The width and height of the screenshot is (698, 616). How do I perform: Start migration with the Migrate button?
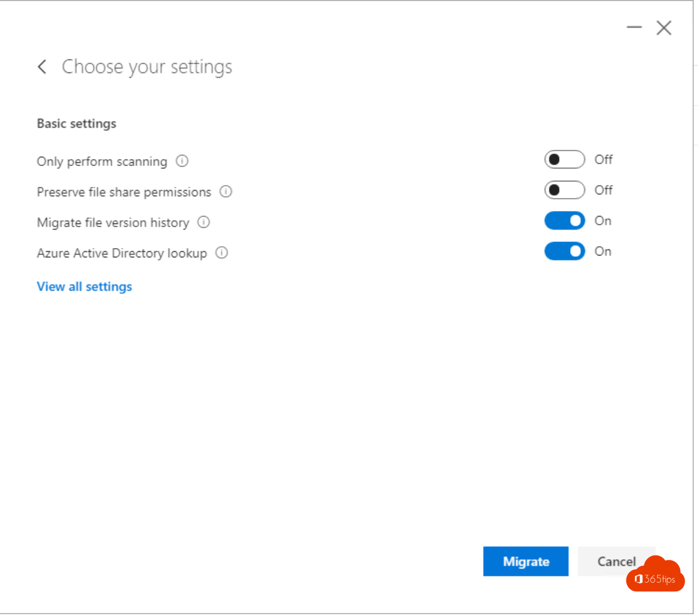(x=526, y=561)
